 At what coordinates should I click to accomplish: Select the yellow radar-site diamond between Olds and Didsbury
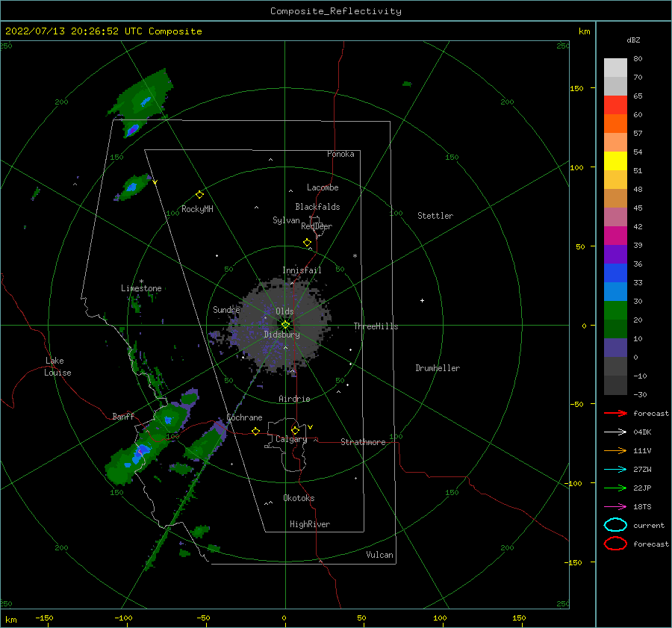[x=285, y=325]
